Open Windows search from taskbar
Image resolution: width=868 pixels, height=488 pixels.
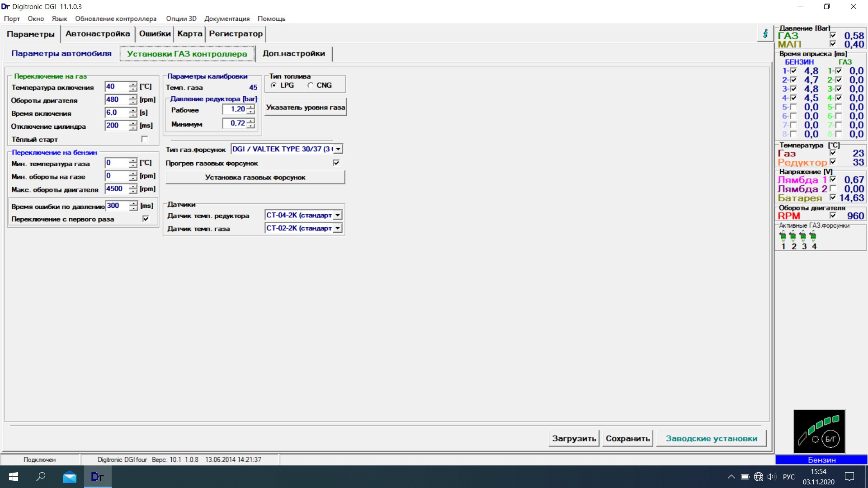41,477
